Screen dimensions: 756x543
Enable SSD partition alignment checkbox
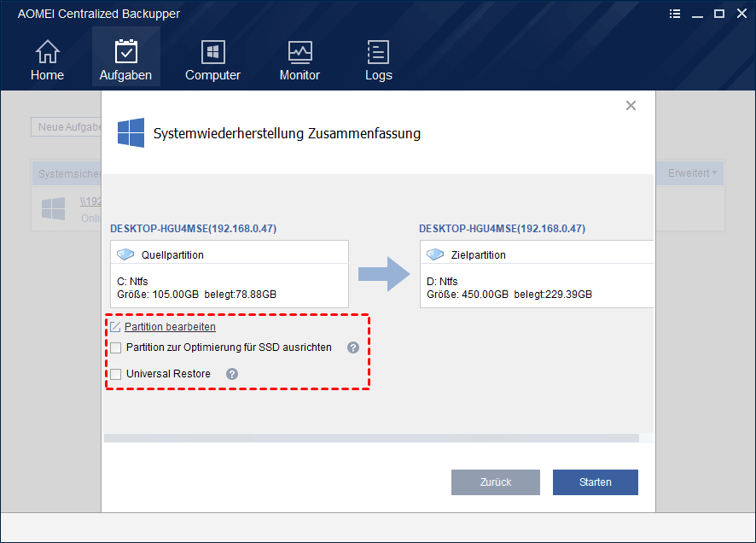pyautogui.click(x=116, y=347)
